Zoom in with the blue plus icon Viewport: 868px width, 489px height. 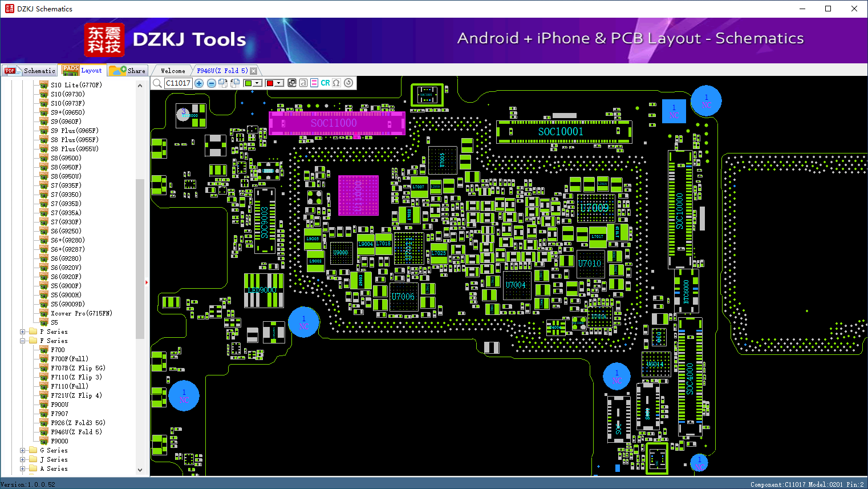tap(199, 83)
